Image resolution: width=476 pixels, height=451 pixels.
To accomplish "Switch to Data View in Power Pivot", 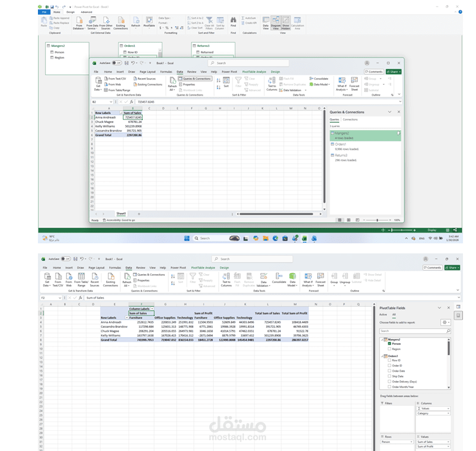I will click(x=266, y=23).
